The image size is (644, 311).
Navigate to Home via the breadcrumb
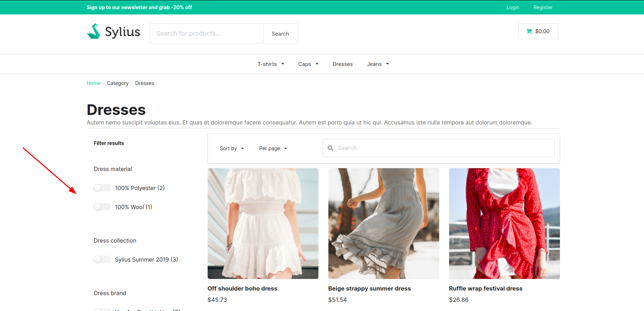[x=94, y=83]
